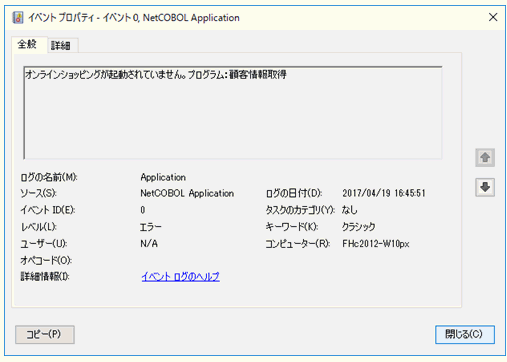Click inside the event message text box
Image resolution: width=507 pixels, height=362 pixels.
coord(233,113)
